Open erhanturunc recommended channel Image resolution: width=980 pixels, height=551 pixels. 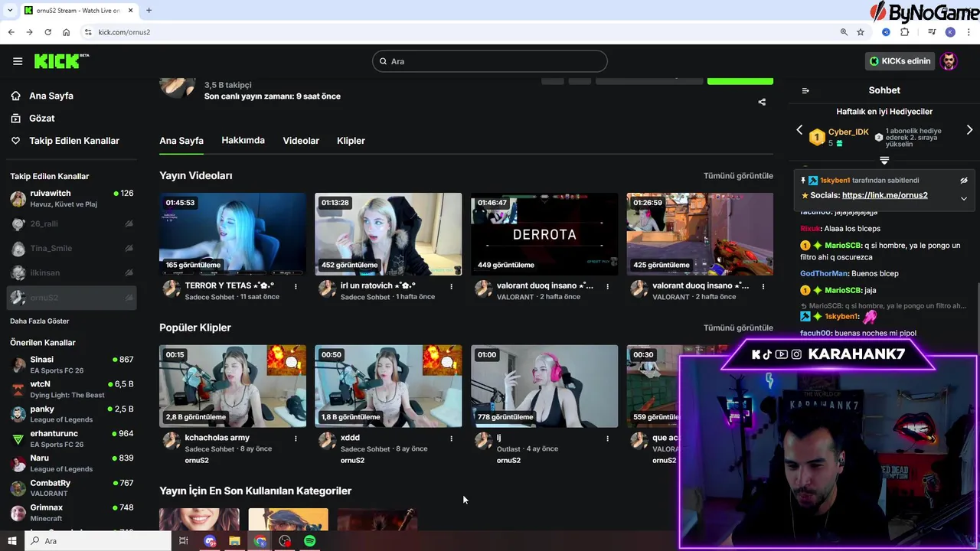click(72, 439)
